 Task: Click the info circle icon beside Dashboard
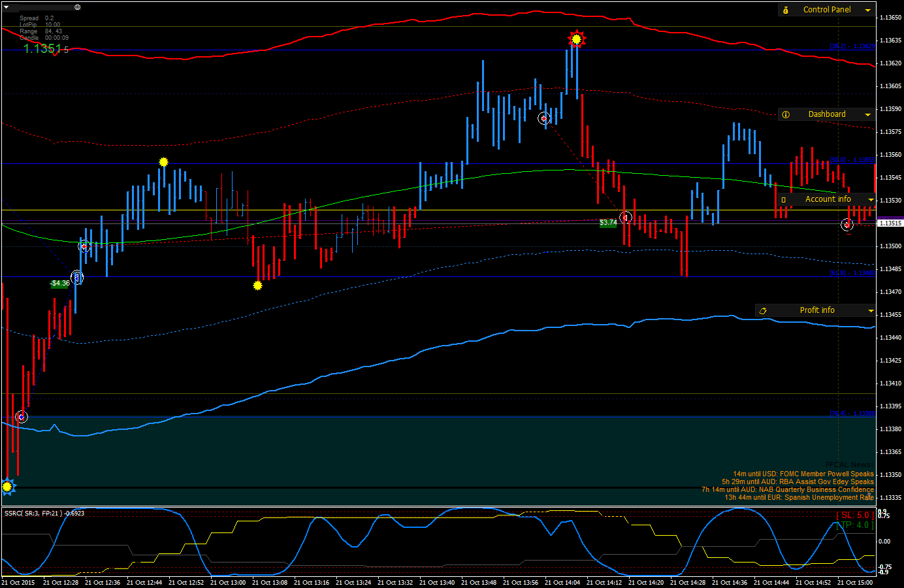(x=786, y=114)
